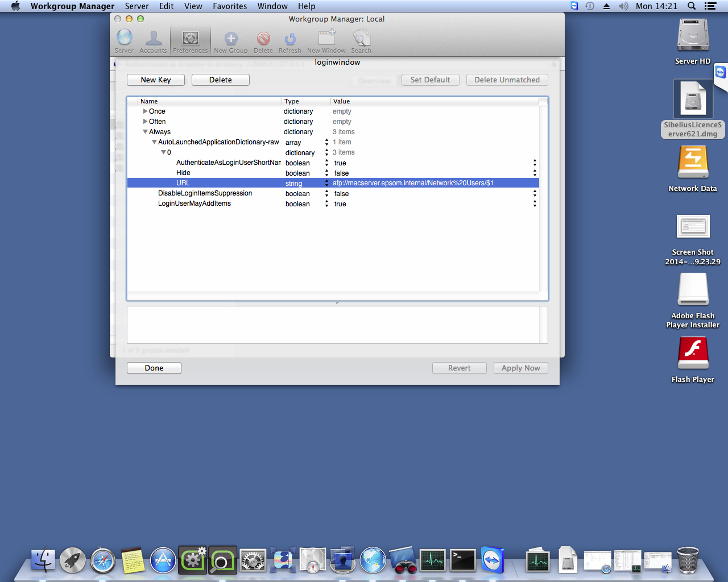Open Terminal from the Dock
The image size is (728, 582).
click(462, 560)
